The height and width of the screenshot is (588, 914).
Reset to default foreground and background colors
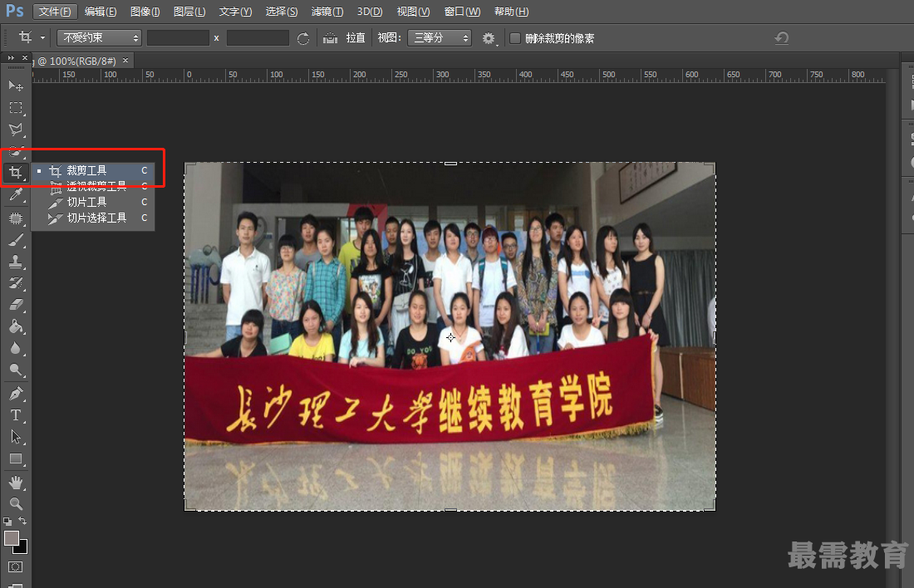click(x=7, y=521)
